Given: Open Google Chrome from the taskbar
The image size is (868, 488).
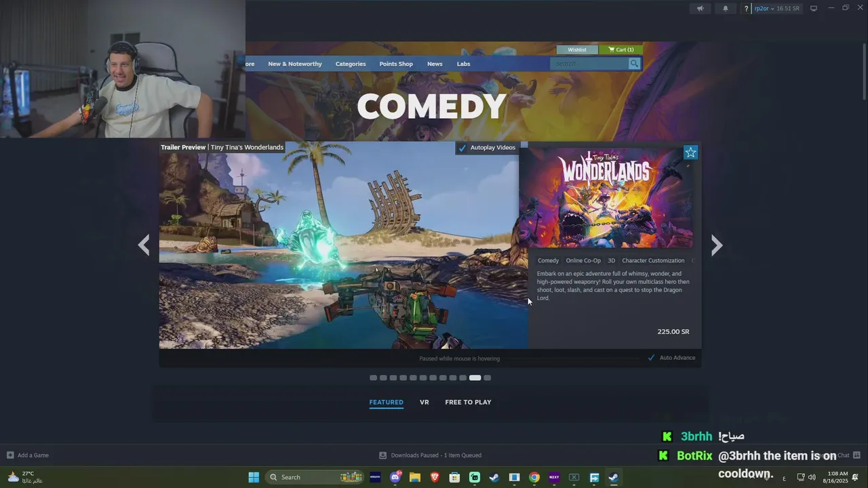Looking at the screenshot, I should [534, 477].
